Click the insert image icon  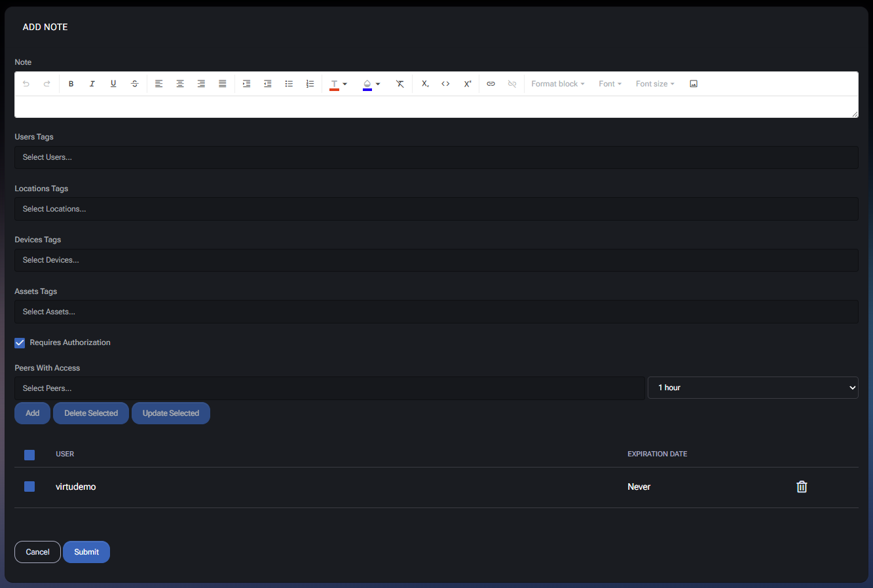pos(694,84)
